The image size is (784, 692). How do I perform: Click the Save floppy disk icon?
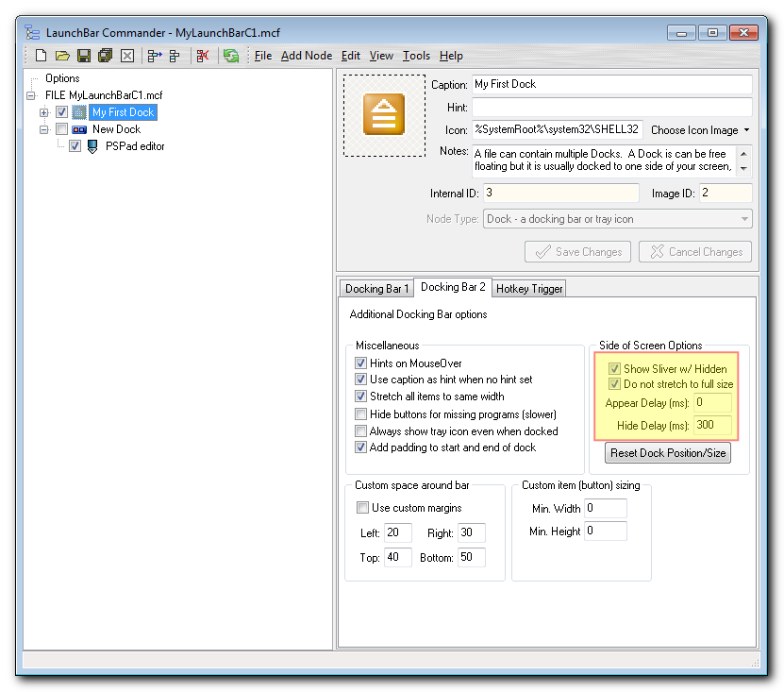83,56
